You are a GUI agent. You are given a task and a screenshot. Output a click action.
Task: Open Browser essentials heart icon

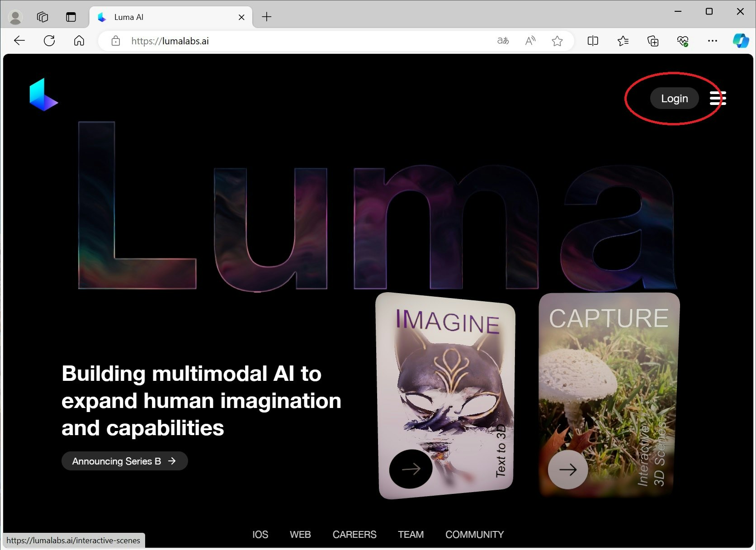683,41
